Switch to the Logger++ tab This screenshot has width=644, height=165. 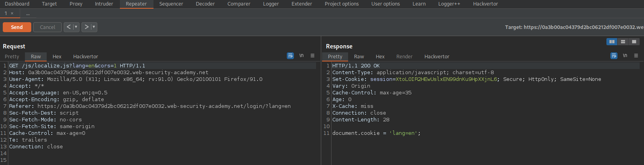(x=449, y=4)
